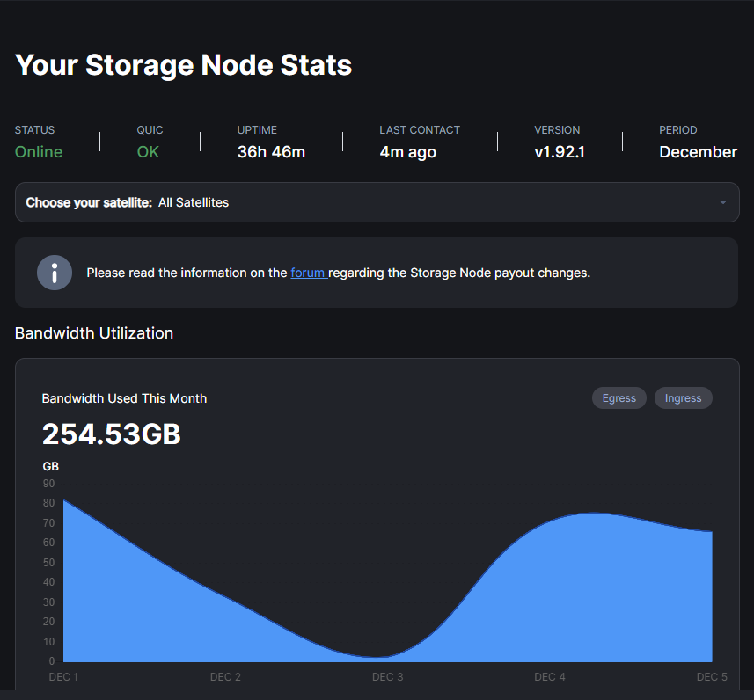Enable Egress-only view of bandwidth chart
Image resolution: width=754 pixels, height=700 pixels.
[x=619, y=397]
